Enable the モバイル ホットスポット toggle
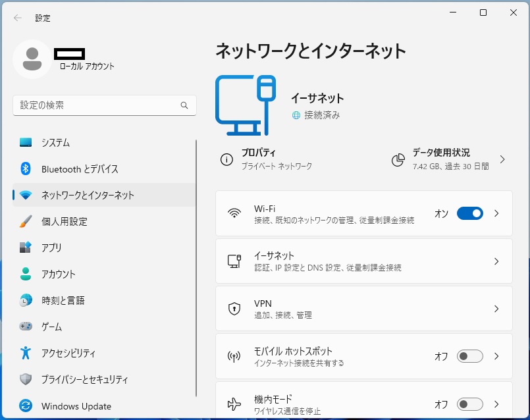Viewport: 530px width, 420px height. pyautogui.click(x=470, y=356)
